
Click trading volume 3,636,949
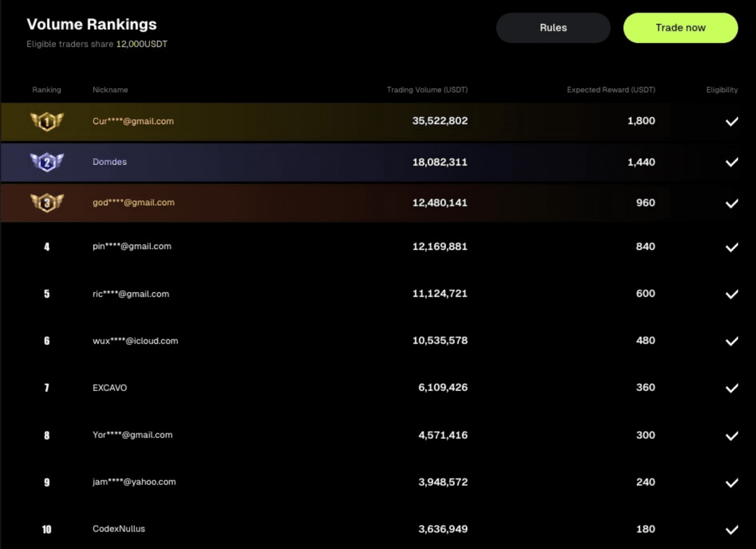443,529
